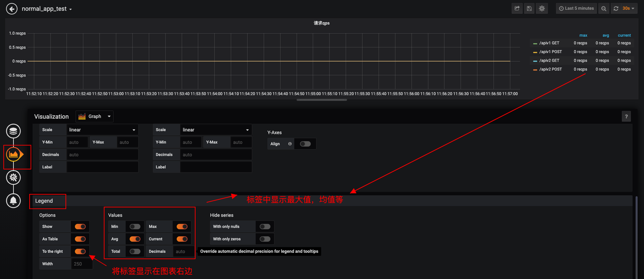This screenshot has width=644, height=279.
Task: Open the Last 5 minutes time picker
Action: tap(576, 9)
